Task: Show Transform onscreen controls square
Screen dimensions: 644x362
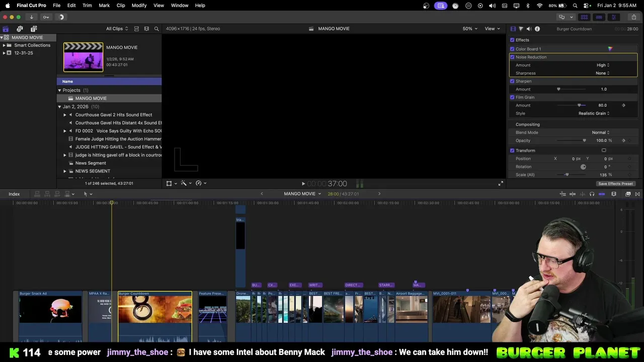Action: pyautogui.click(x=604, y=150)
